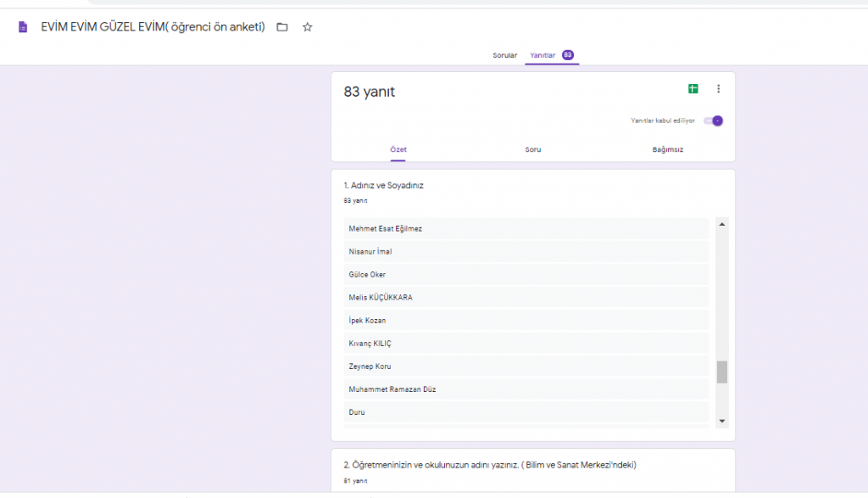Image resolution: width=868 pixels, height=498 pixels.
Task: Click the names list scrollbar thumb
Action: (722, 372)
